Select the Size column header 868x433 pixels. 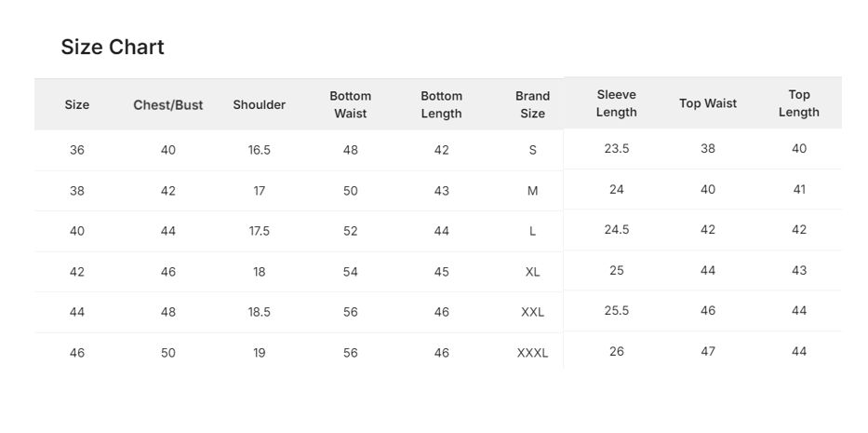77,105
